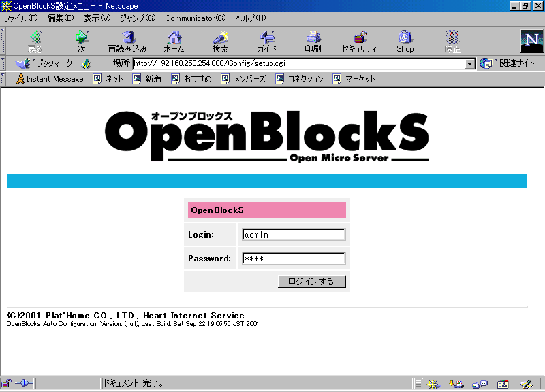545x392 pixels.
Task: Click the "Login:" label text
Action: tap(201, 235)
